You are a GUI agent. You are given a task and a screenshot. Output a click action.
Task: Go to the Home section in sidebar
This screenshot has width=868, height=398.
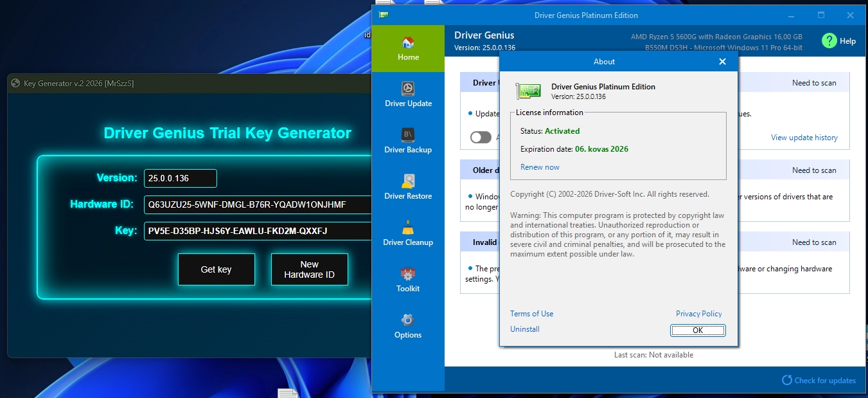point(408,49)
